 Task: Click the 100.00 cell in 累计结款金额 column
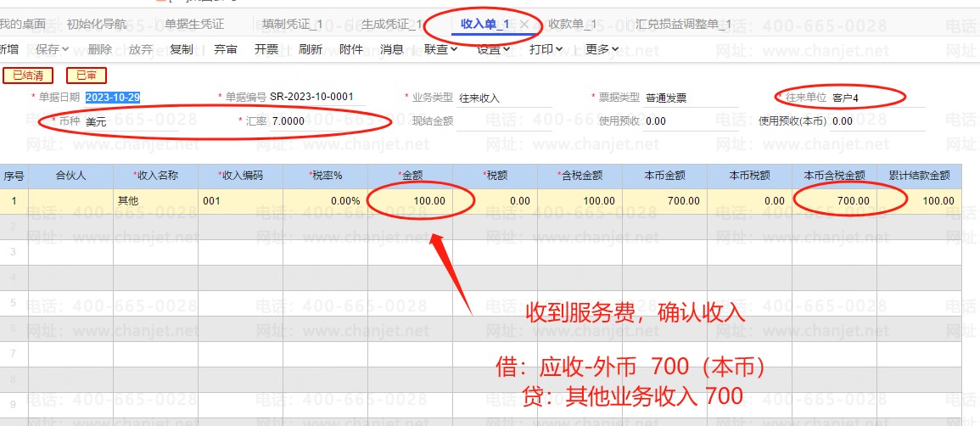pyautogui.click(x=920, y=201)
